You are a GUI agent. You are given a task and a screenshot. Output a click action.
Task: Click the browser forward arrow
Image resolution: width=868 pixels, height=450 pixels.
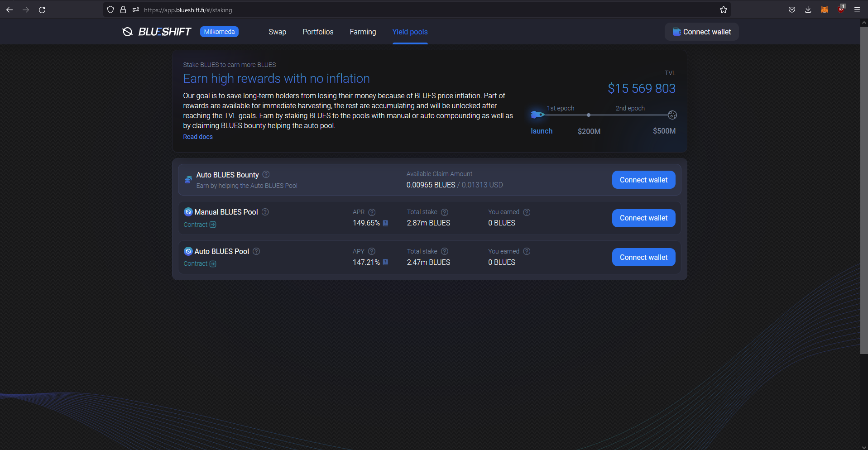point(26,10)
